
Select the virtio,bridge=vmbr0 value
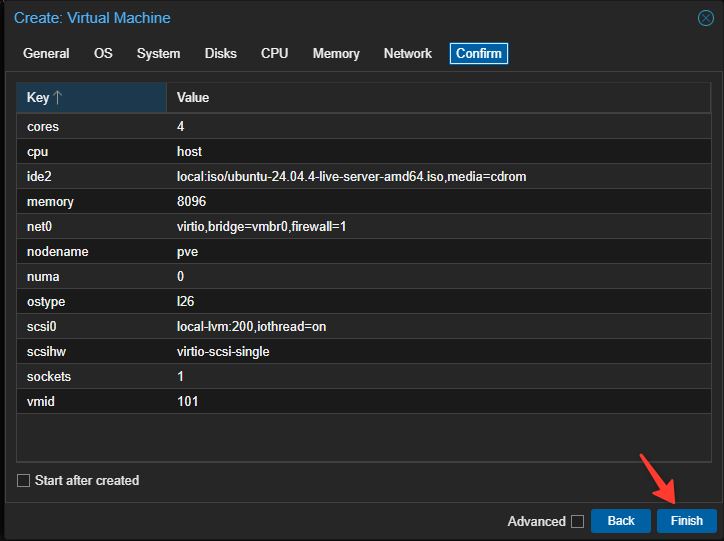pos(261,226)
